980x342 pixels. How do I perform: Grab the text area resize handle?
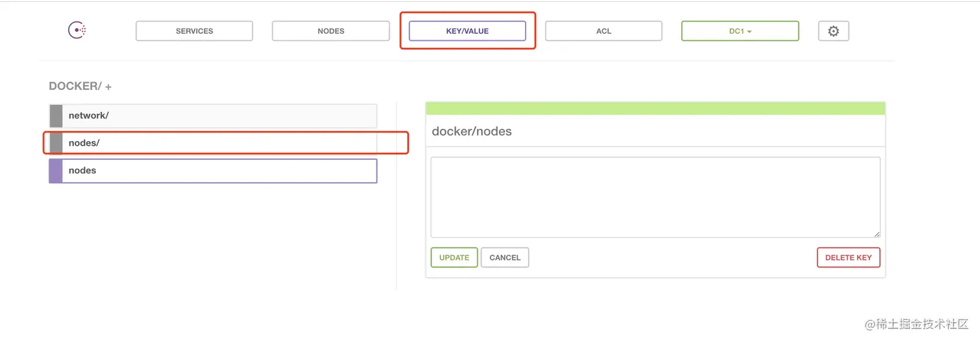pos(876,234)
